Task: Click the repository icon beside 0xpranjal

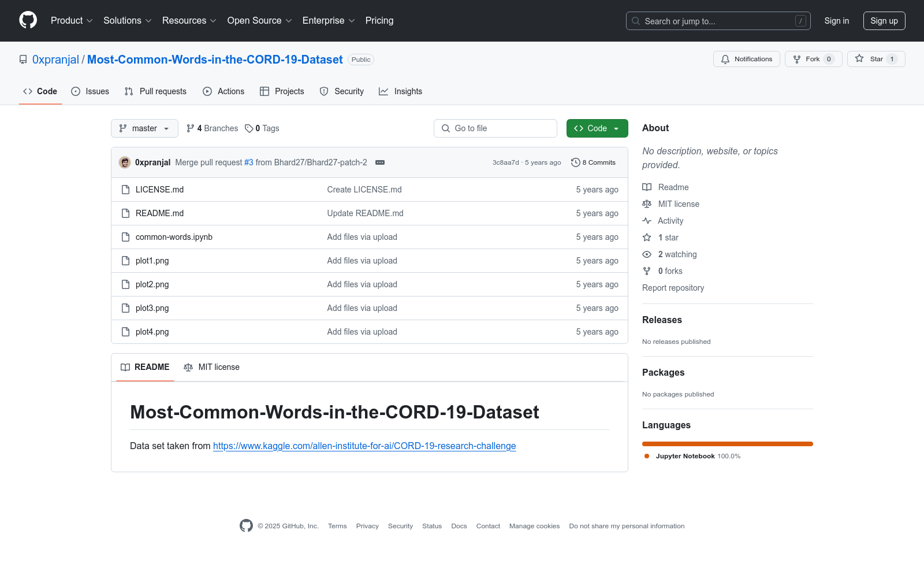Action: point(23,60)
